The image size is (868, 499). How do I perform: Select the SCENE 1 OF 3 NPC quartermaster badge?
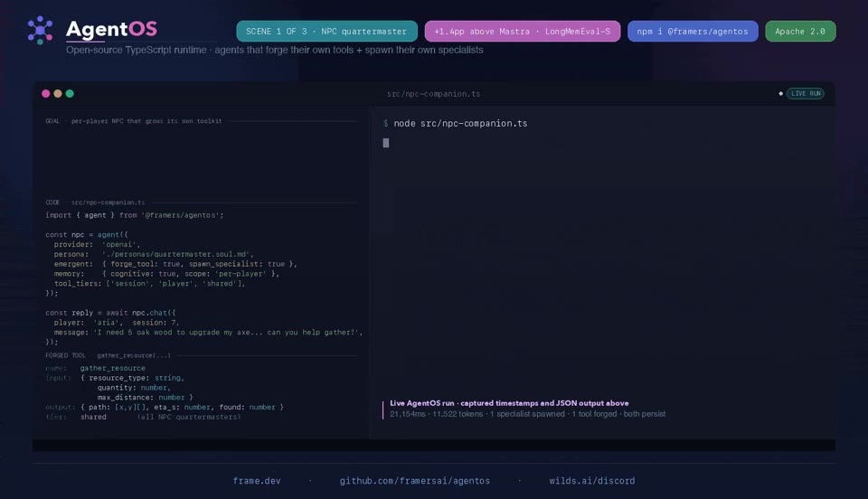point(326,32)
